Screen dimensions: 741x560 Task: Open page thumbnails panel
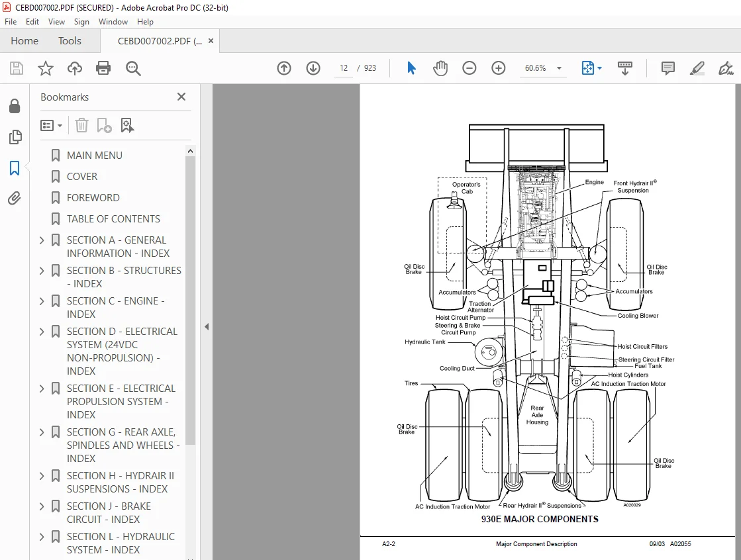[15, 137]
